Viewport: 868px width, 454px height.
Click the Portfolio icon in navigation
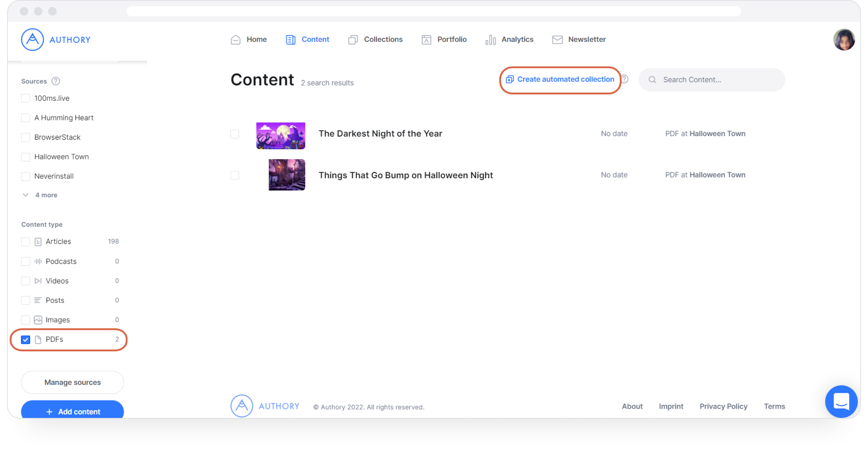click(x=427, y=40)
